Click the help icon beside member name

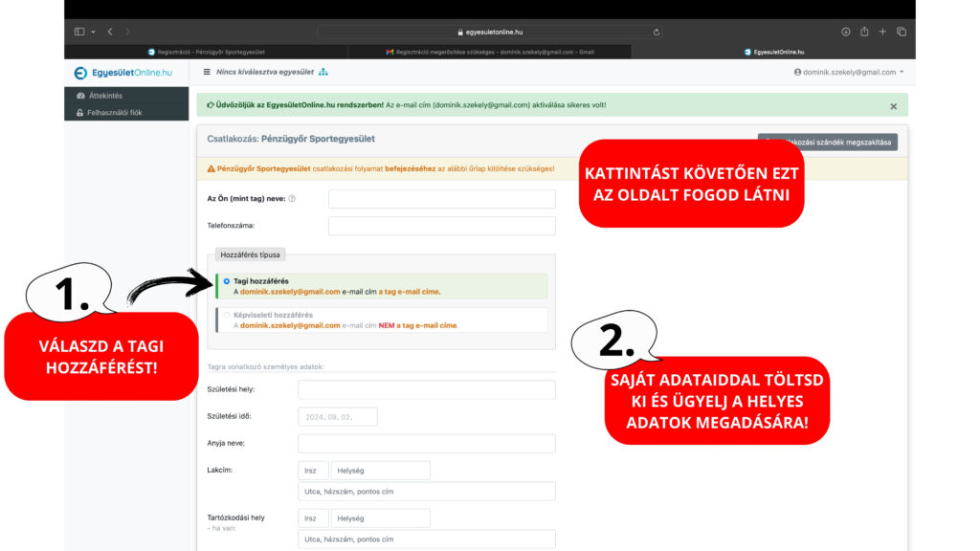[292, 199]
